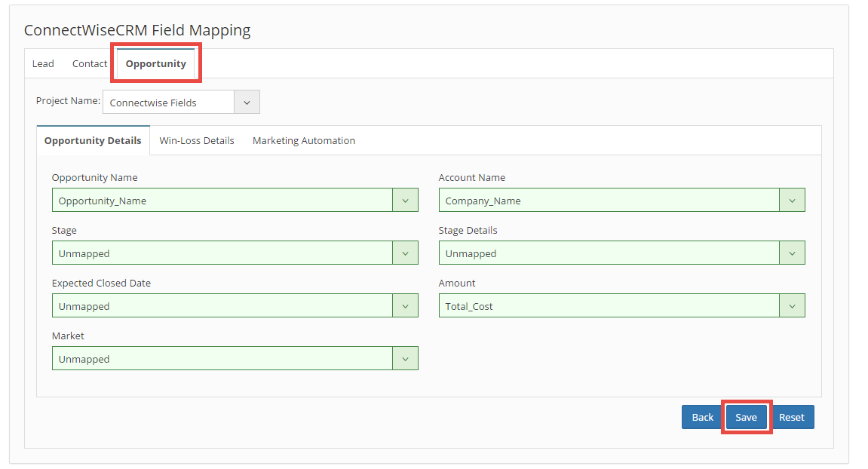This screenshot has height=469, width=868.
Task: Click the Opportunity_Name mapping field
Action: click(x=222, y=201)
